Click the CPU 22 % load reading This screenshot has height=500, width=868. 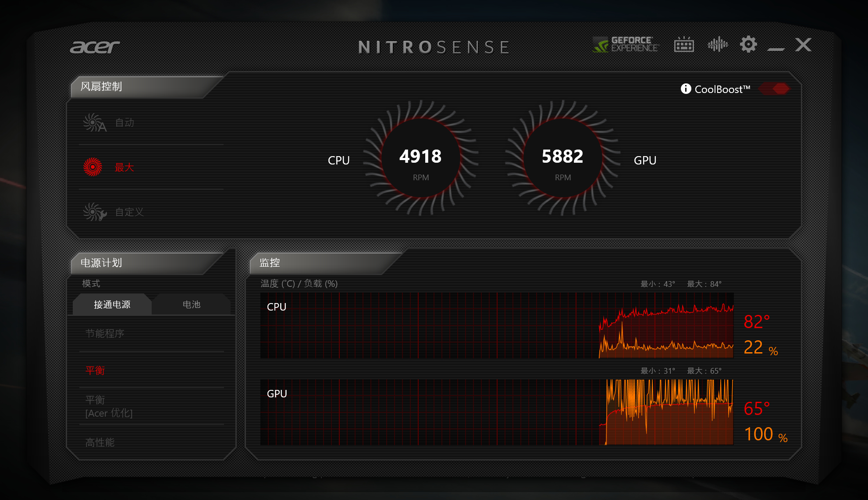(x=761, y=347)
